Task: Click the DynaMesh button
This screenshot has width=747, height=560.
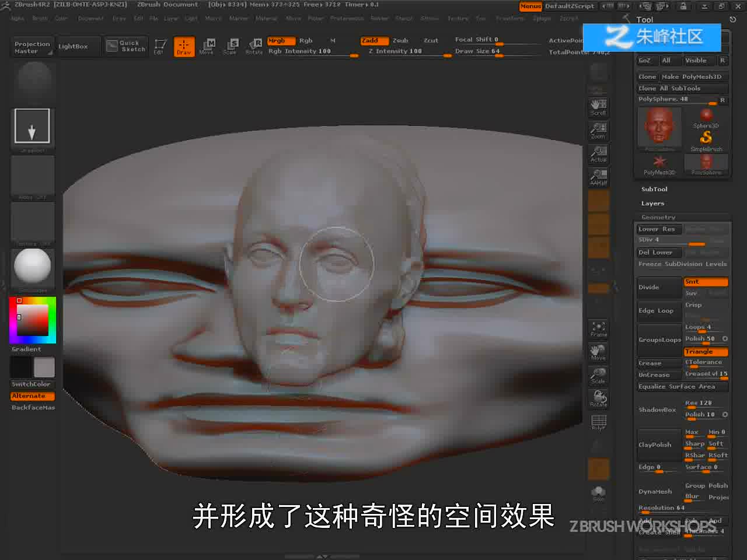Action: click(x=659, y=492)
